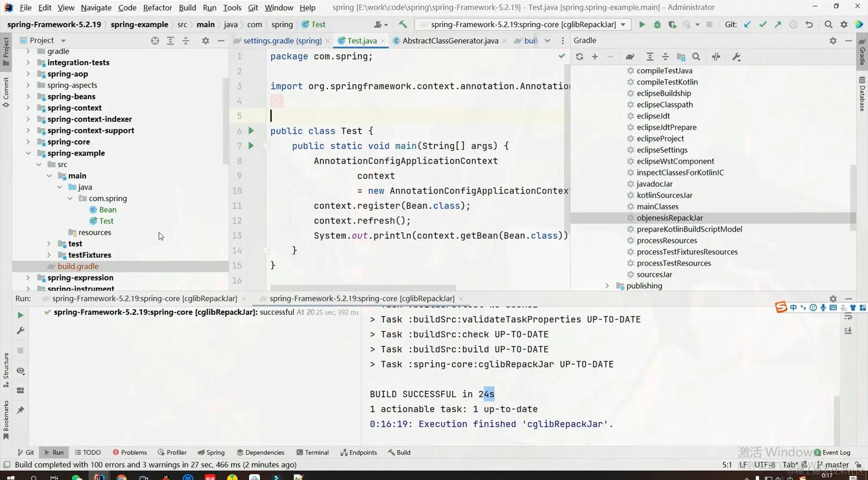Expand publishing node in Gradle tree
Screen dimensions: 868x480
point(607,286)
